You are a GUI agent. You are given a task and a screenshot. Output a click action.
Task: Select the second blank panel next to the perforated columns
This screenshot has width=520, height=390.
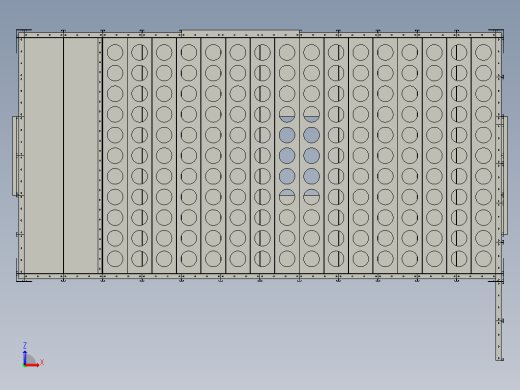tap(81, 155)
